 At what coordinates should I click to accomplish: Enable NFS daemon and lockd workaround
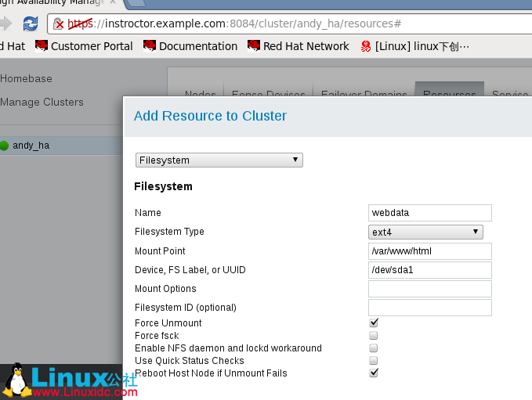[x=374, y=348]
